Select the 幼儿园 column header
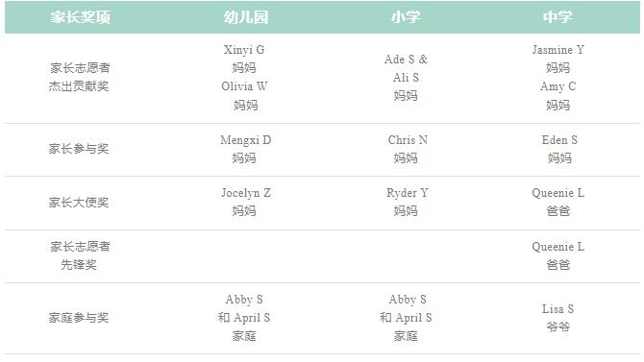Screen dimensions: 644x362 (x=246, y=17)
